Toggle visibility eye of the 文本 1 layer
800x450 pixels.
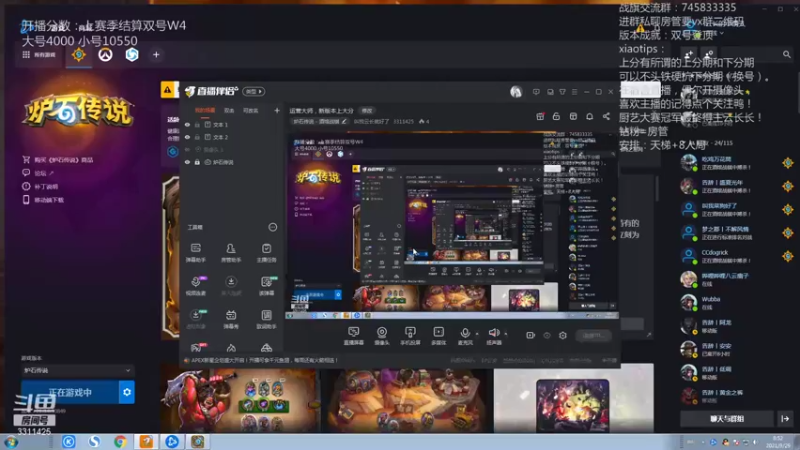[187, 124]
